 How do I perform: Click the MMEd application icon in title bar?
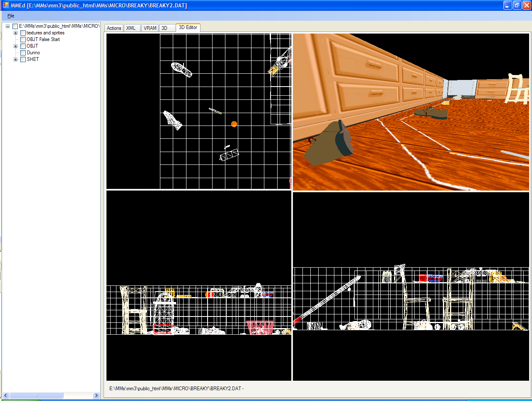5,5
